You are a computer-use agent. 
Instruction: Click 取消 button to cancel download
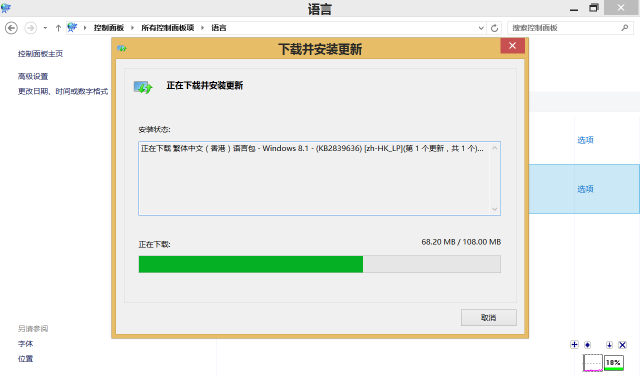(489, 318)
